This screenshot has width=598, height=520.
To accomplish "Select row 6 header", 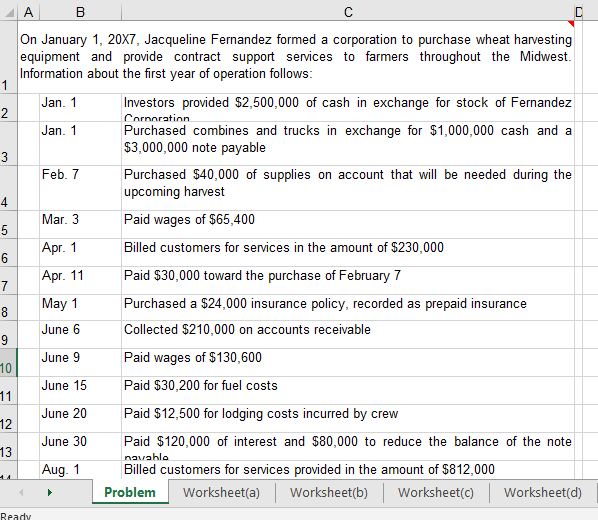I will (x=8, y=253).
